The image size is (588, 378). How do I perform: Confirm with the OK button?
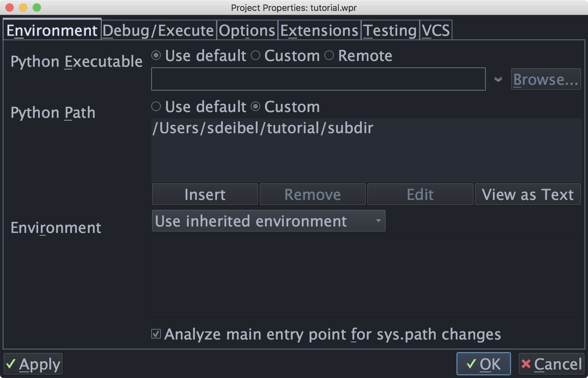point(483,364)
